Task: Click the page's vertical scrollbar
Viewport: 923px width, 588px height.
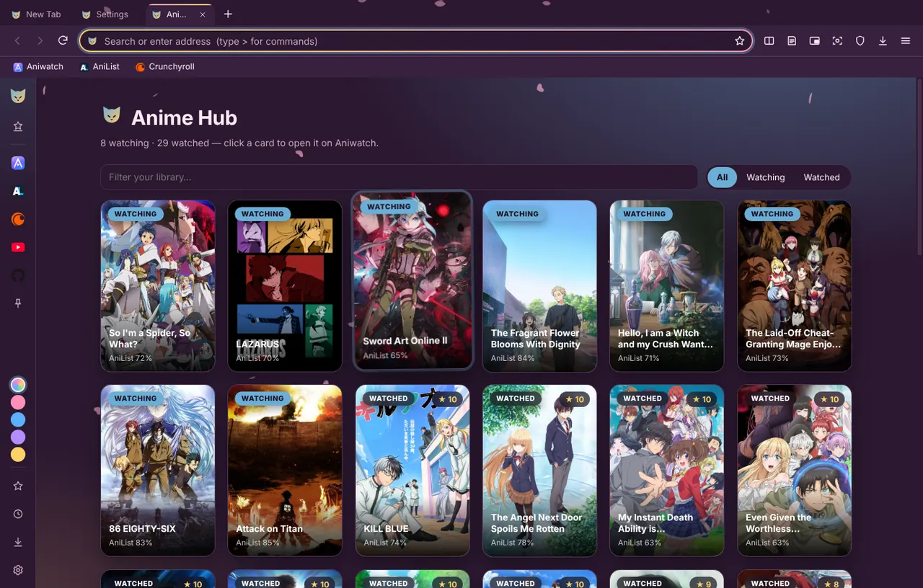Action: [x=919, y=166]
